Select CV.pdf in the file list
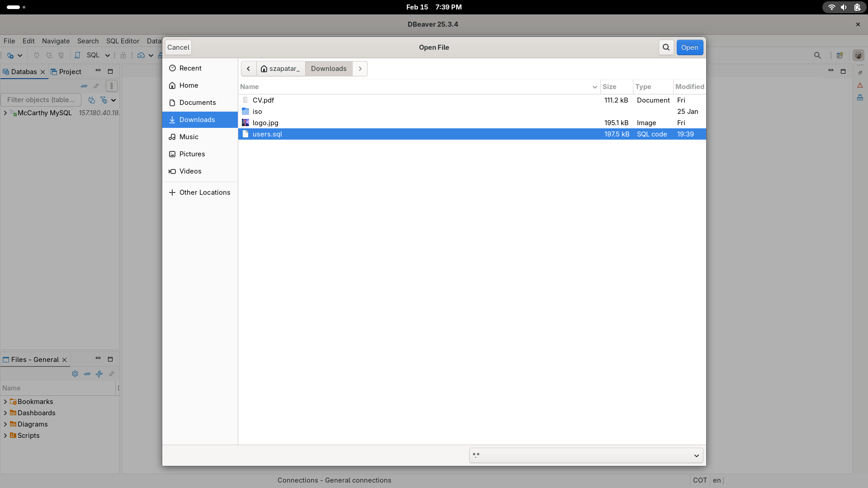Screen dimensions: 868x488 click(263, 100)
